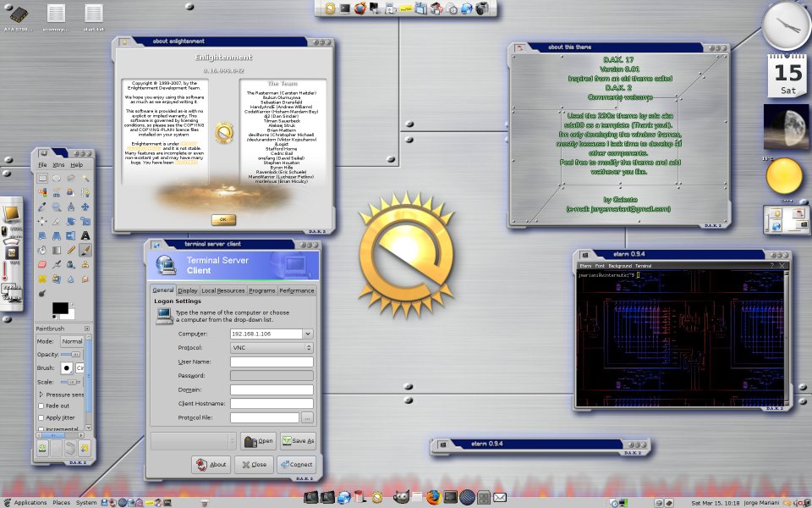The image size is (812, 508).
Task: Switch to the Performance tab
Action: 297,290
